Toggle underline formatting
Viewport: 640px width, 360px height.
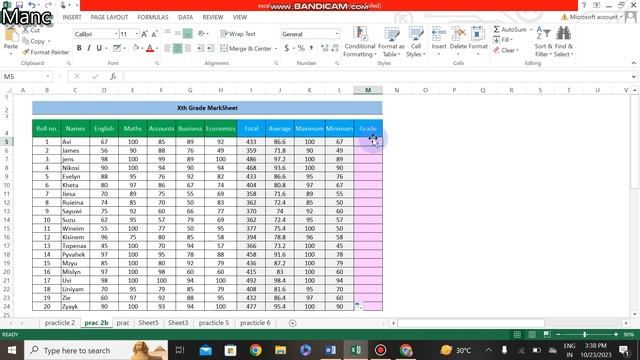(x=99, y=48)
